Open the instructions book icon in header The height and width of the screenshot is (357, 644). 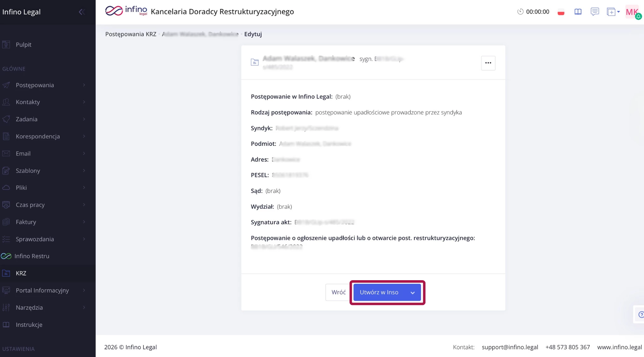pos(578,12)
